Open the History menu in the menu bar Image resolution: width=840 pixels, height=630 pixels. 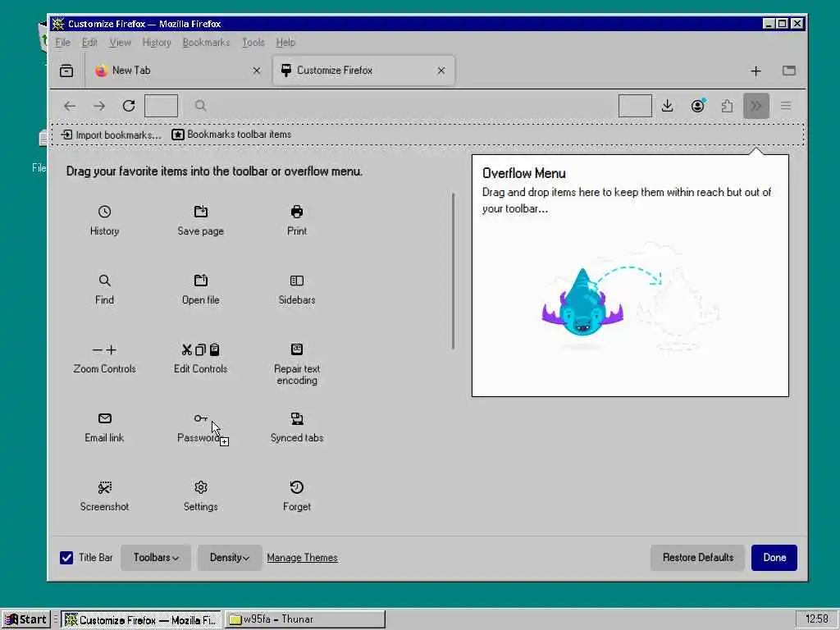(x=157, y=43)
